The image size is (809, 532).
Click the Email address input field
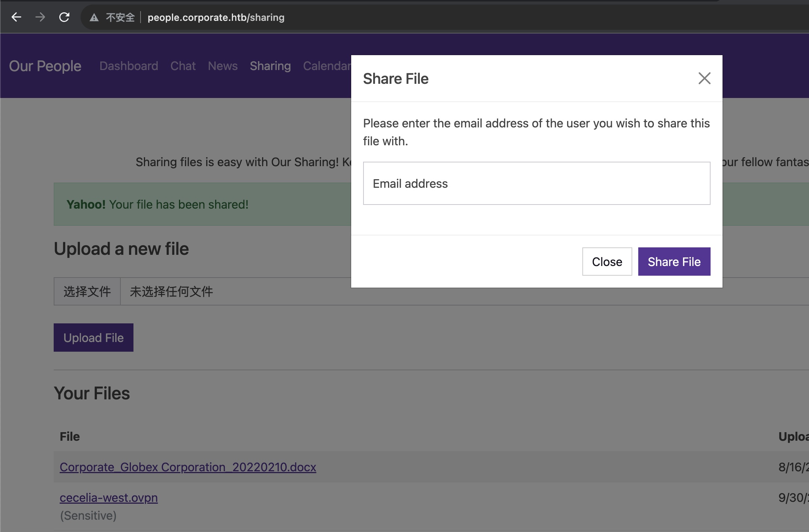coord(536,183)
